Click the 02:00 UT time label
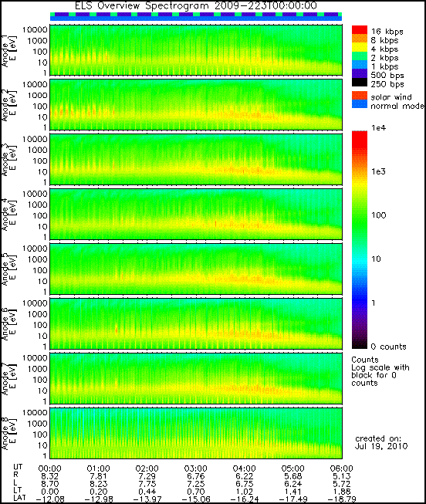The image size is (426, 504). click(x=147, y=468)
